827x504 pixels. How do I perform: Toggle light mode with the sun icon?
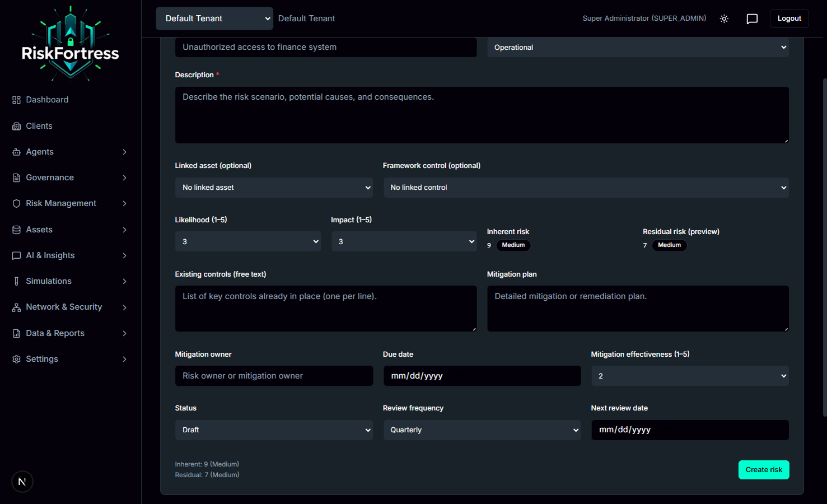click(724, 18)
